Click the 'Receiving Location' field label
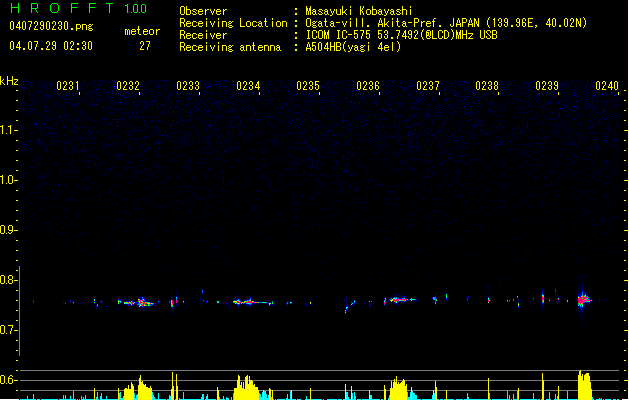 [x=233, y=23]
